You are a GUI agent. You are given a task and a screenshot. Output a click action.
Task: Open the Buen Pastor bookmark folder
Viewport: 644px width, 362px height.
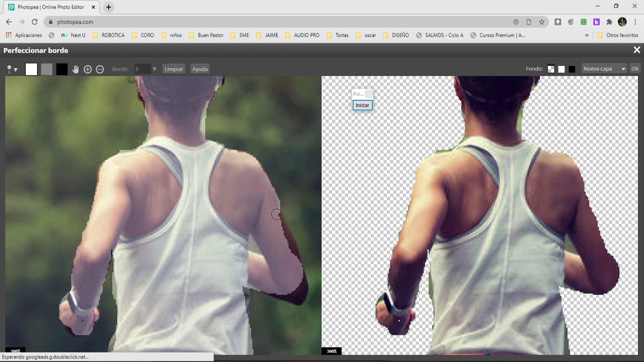coord(206,35)
